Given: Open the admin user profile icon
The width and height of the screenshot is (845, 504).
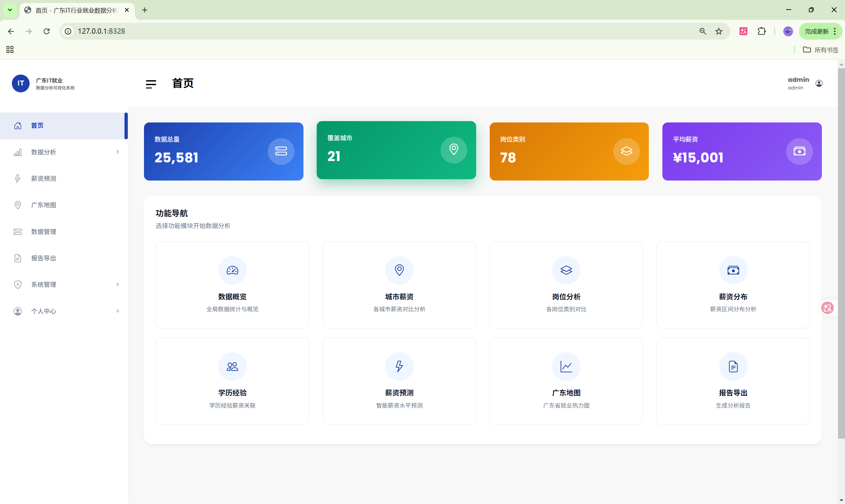Looking at the screenshot, I should click(819, 83).
